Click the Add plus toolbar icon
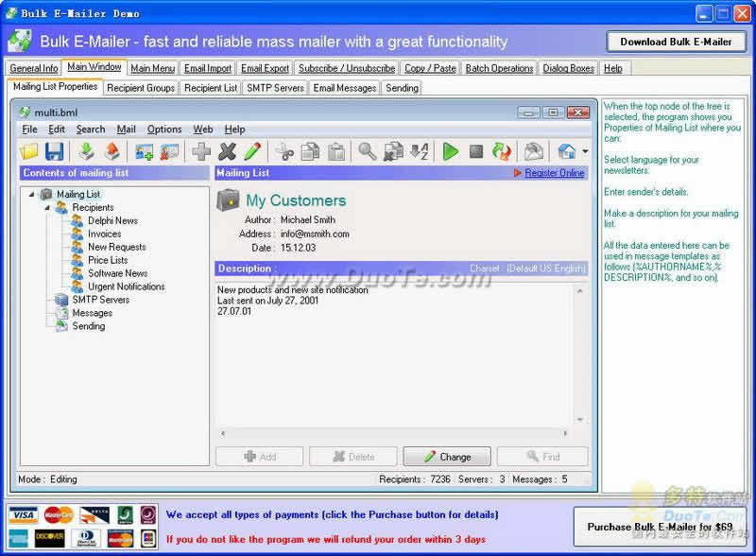The height and width of the screenshot is (556, 756). point(201,151)
